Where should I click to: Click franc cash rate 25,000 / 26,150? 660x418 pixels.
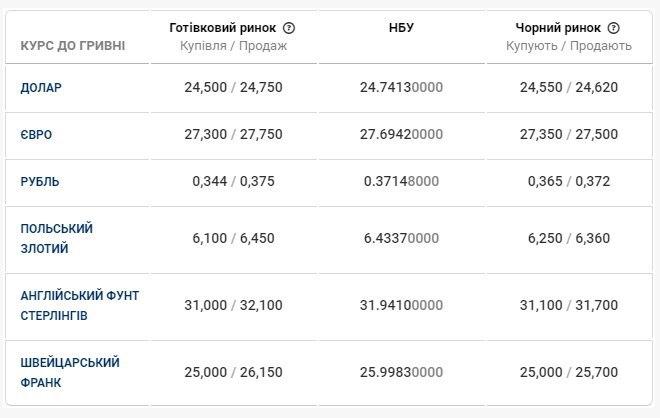pyautogui.click(x=233, y=372)
